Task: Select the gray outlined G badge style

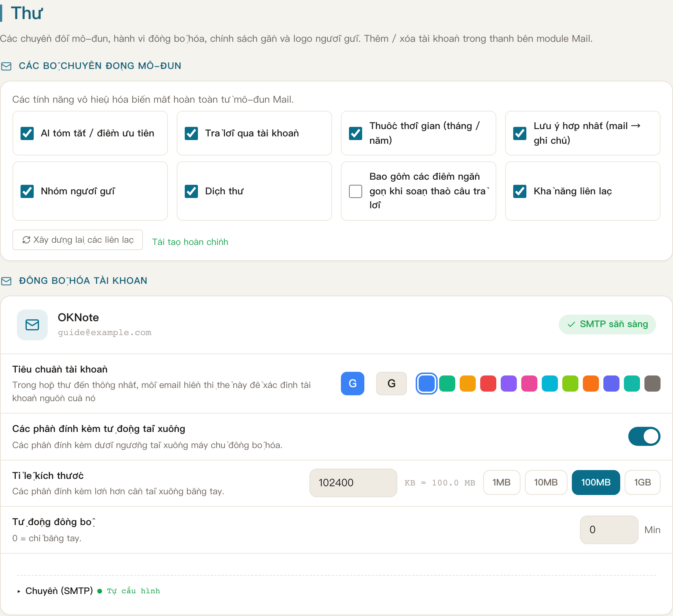Action: 391,384
